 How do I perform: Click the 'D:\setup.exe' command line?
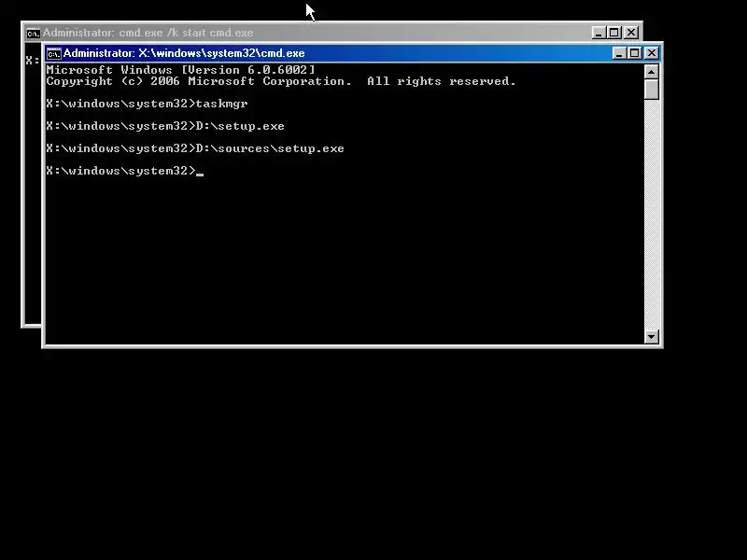click(x=165, y=126)
